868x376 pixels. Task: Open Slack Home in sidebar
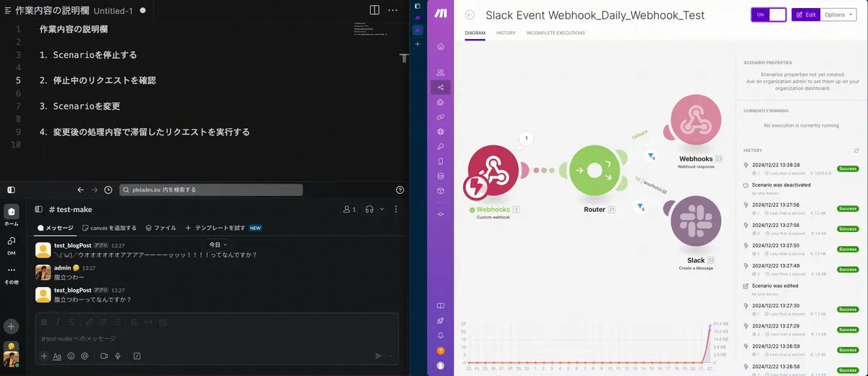(11, 216)
